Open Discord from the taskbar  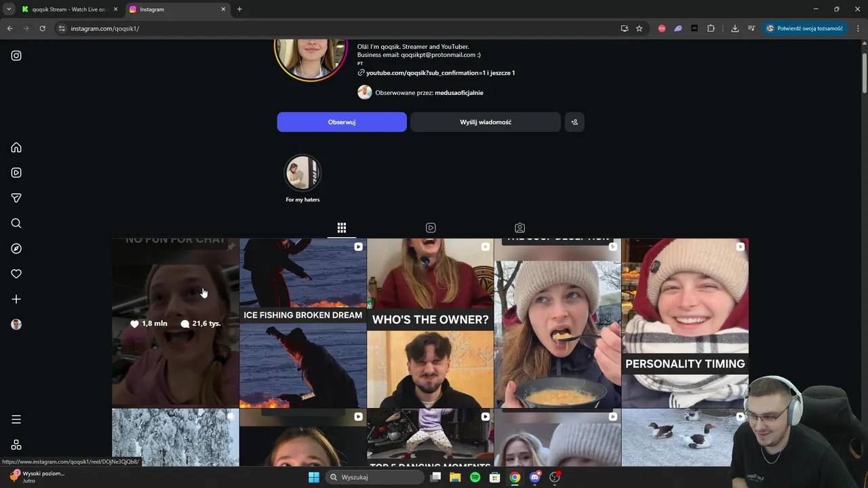535,477
